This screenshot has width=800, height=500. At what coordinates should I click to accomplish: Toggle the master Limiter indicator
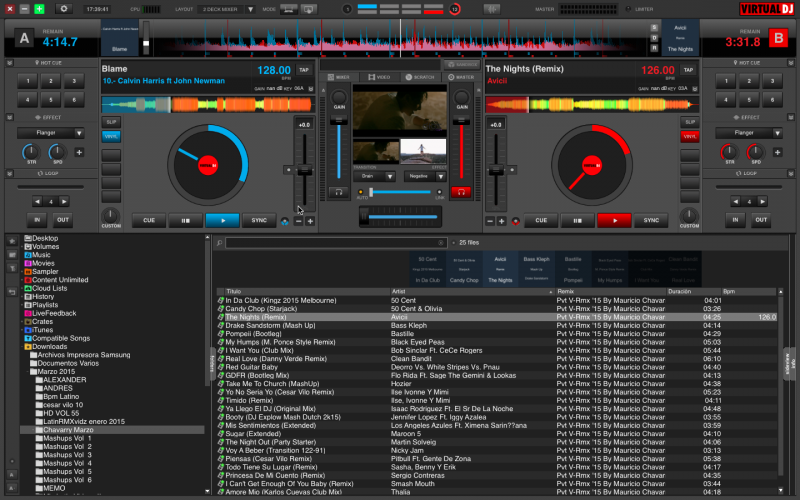coord(628,9)
